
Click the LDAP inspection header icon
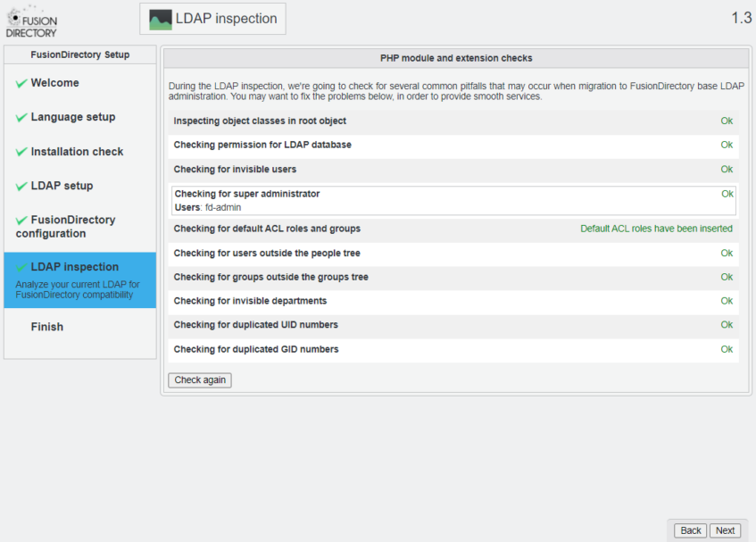(161, 19)
